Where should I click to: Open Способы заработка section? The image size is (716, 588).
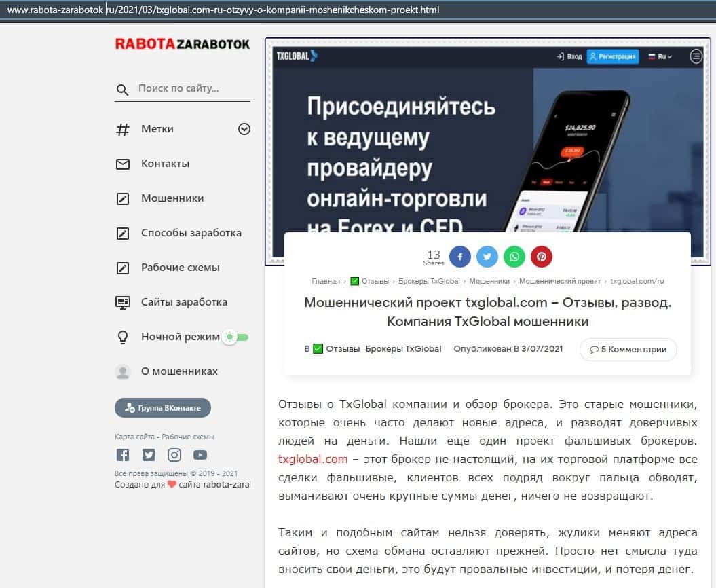pyautogui.click(x=191, y=233)
